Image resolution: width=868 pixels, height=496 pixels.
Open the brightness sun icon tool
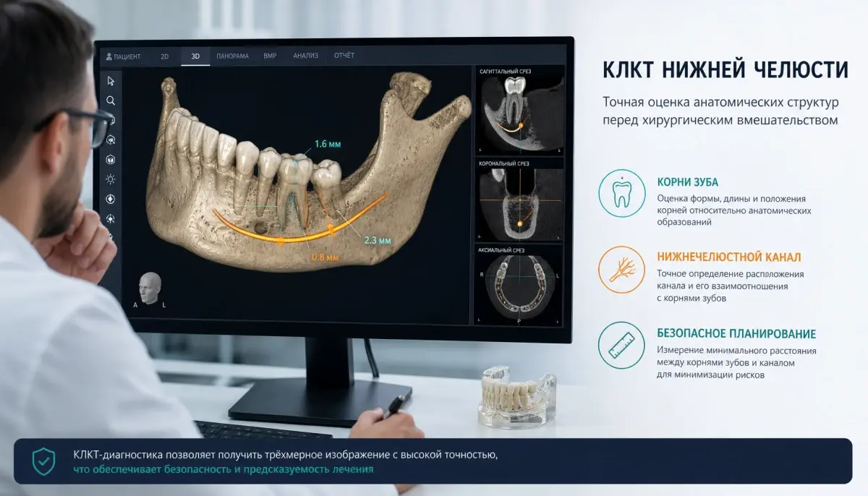[x=111, y=179]
